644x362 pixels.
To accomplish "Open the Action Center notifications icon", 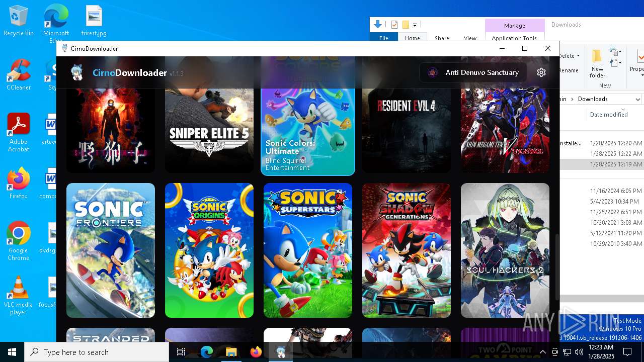I will click(627, 352).
